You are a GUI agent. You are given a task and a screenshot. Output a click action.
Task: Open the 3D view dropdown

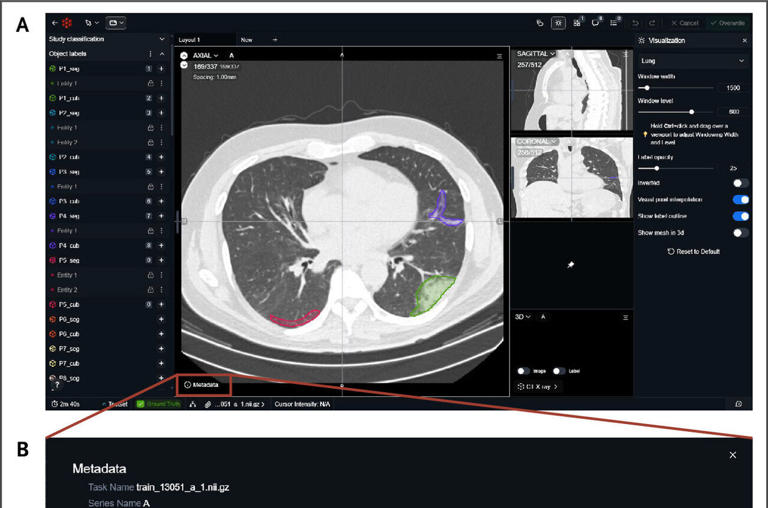[x=523, y=317]
